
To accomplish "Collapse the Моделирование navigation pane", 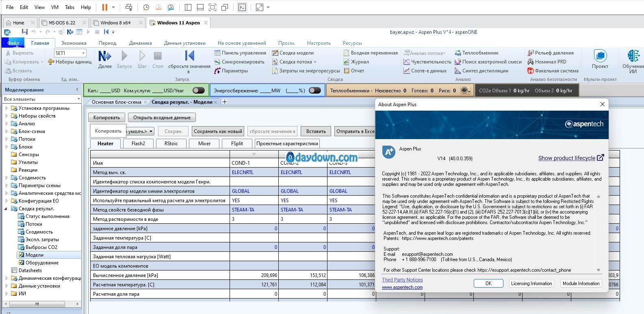I will tap(77, 89).
